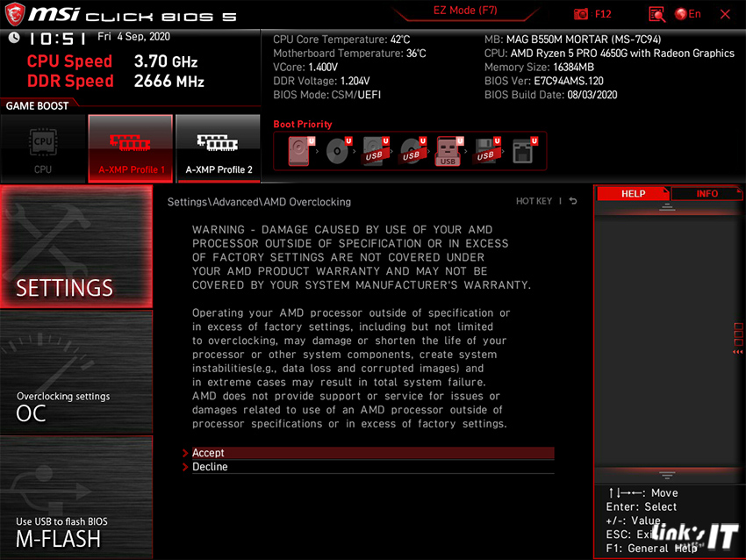Select the USB floppy boot device icon
746x560 pixels.
click(x=487, y=151)
